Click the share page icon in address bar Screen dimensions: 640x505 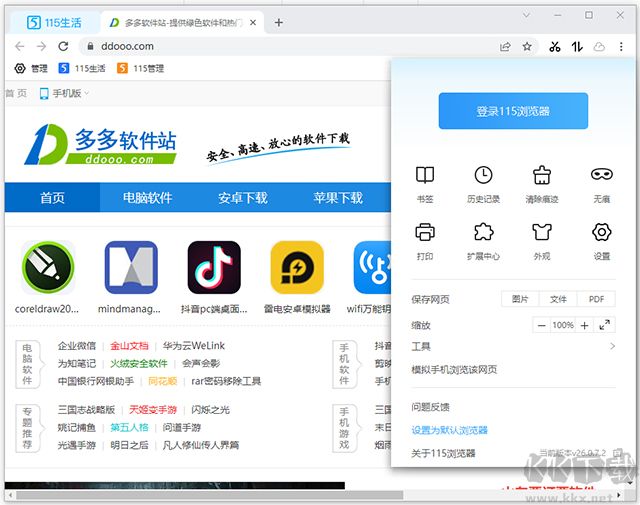505,47
